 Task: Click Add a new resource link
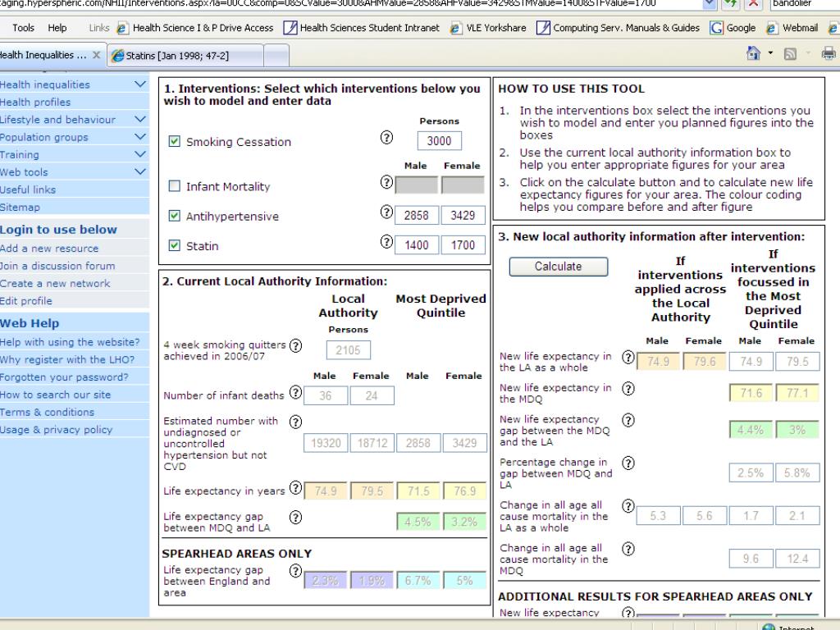pos(49,249)
